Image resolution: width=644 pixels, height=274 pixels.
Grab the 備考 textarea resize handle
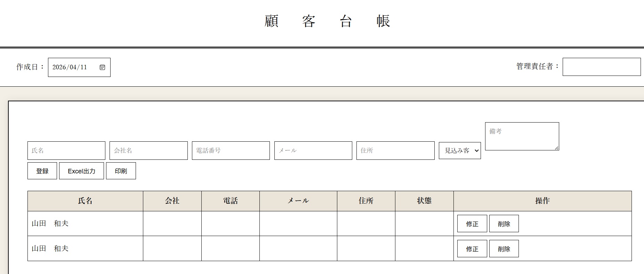pyautogui.click(x=557, y=148)
